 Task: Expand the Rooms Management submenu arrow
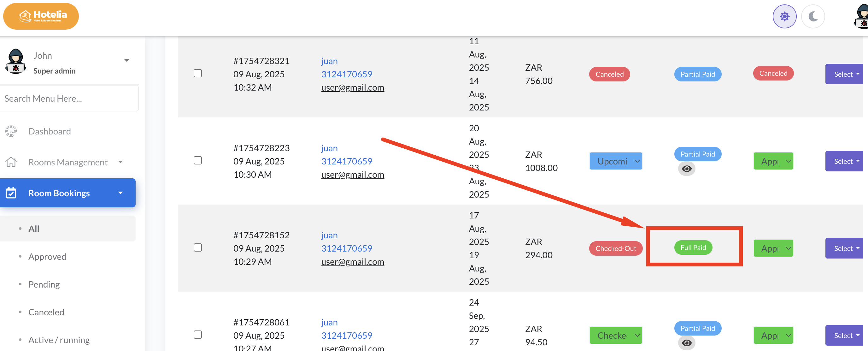pyautogui.click(x=120, y=162)
